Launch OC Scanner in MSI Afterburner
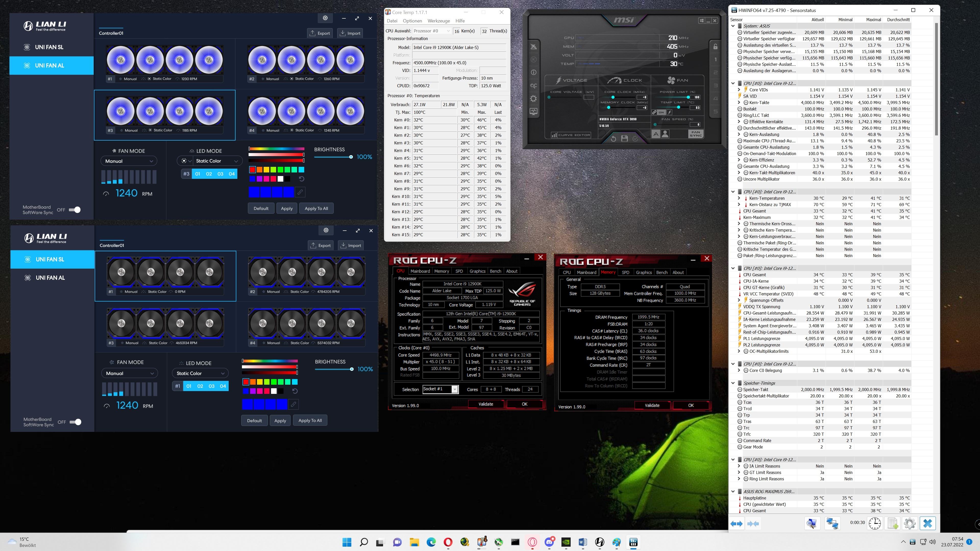Screen dimensions: 980x551 coord(533,85)
